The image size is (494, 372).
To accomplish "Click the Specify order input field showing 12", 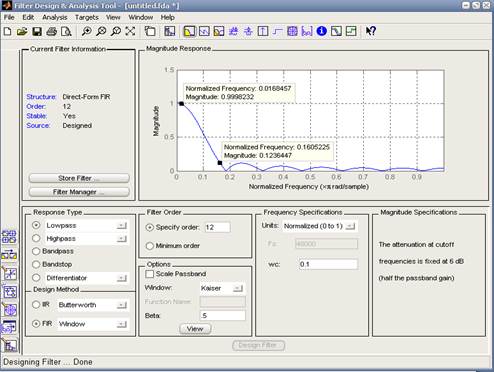I will click(217, 227).
